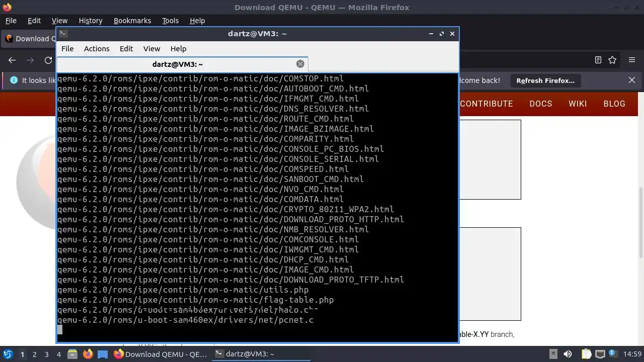Click line ending CRYPTO_80211_WPA2.html
644x362 pixels.
pos(225,209)
